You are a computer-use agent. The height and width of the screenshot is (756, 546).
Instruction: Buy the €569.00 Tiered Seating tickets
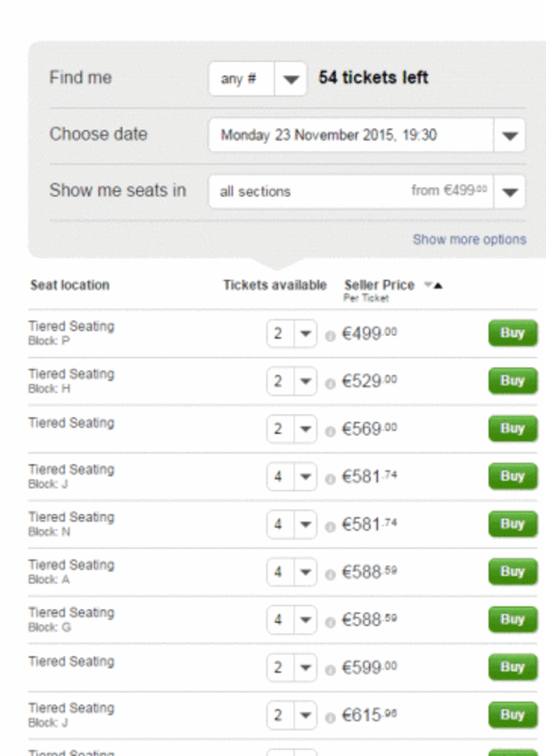(512, 428)
